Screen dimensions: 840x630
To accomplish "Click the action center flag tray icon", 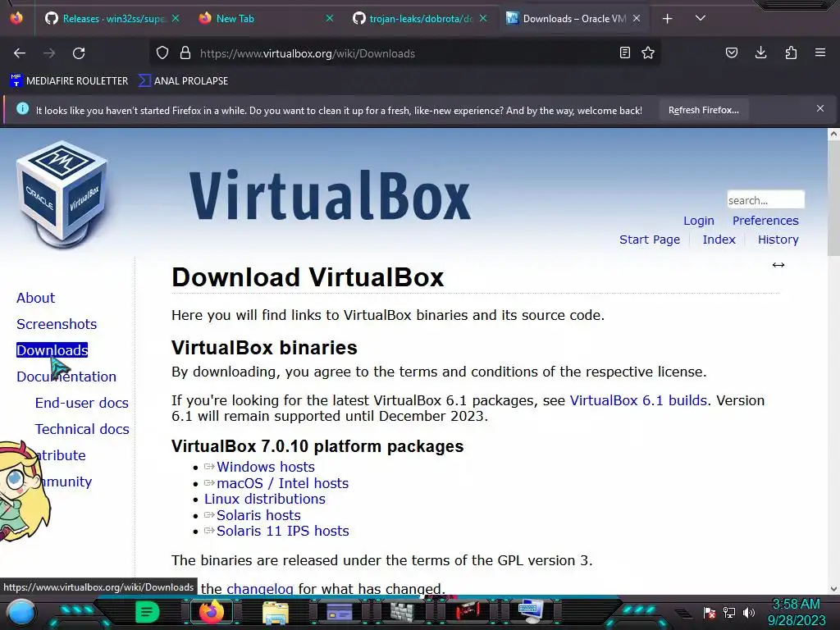I will 710,612.
